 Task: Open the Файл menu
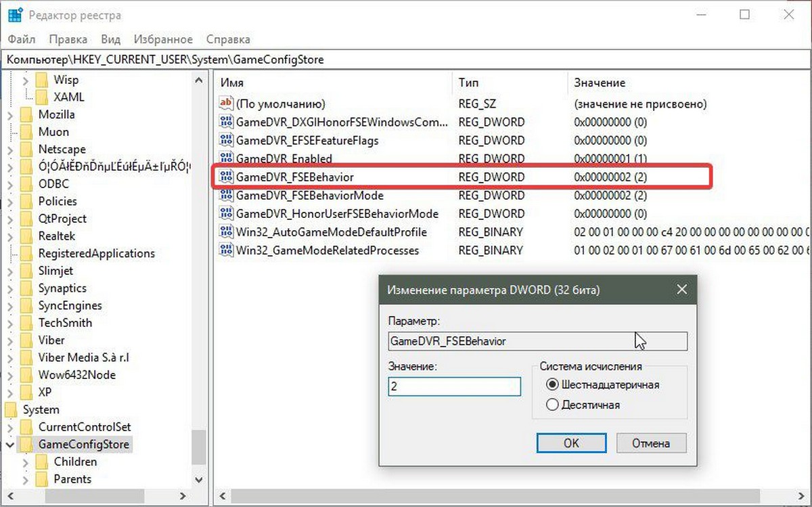[22, 39]
